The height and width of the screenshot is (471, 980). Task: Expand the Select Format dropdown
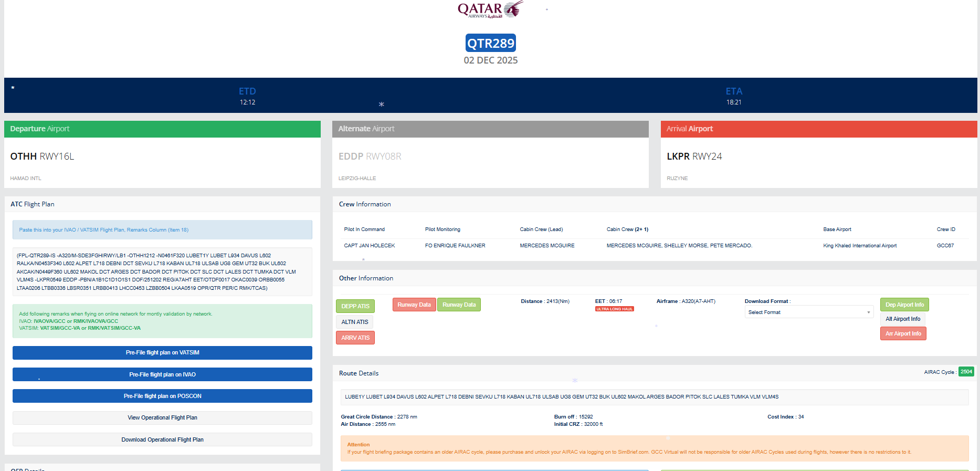(x=809, y=312)
